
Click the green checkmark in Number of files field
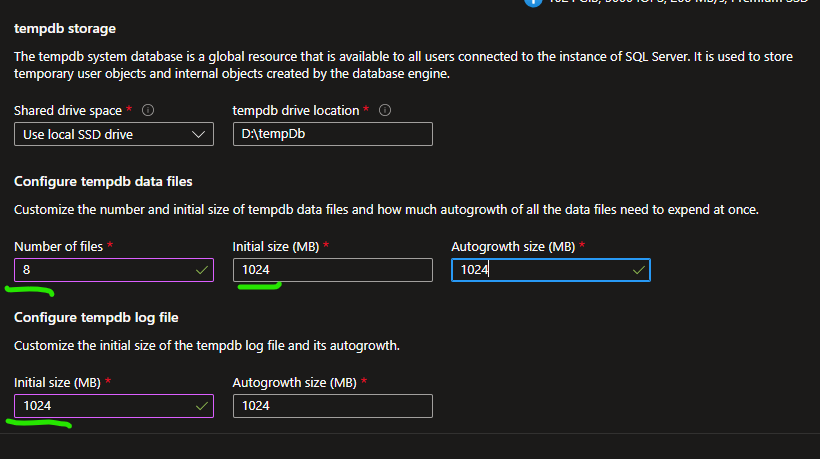coord(201,270)
